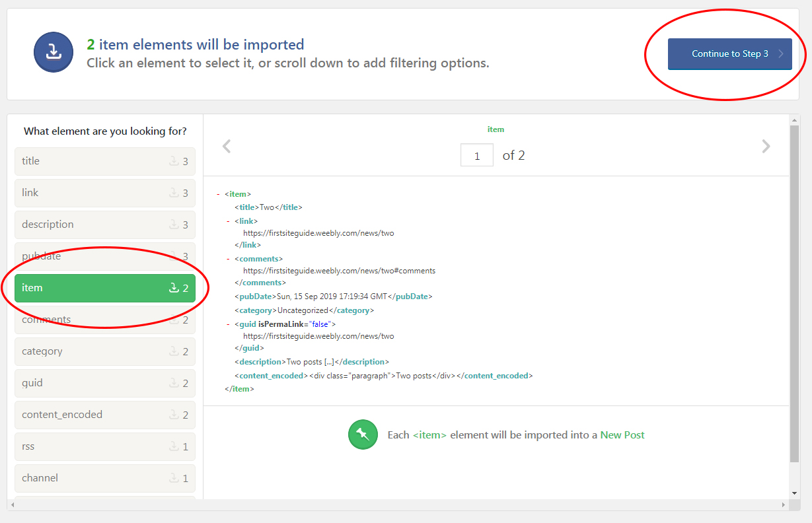Collapse the <comments> XML node

pyautogui.click(x=227, y=258)
